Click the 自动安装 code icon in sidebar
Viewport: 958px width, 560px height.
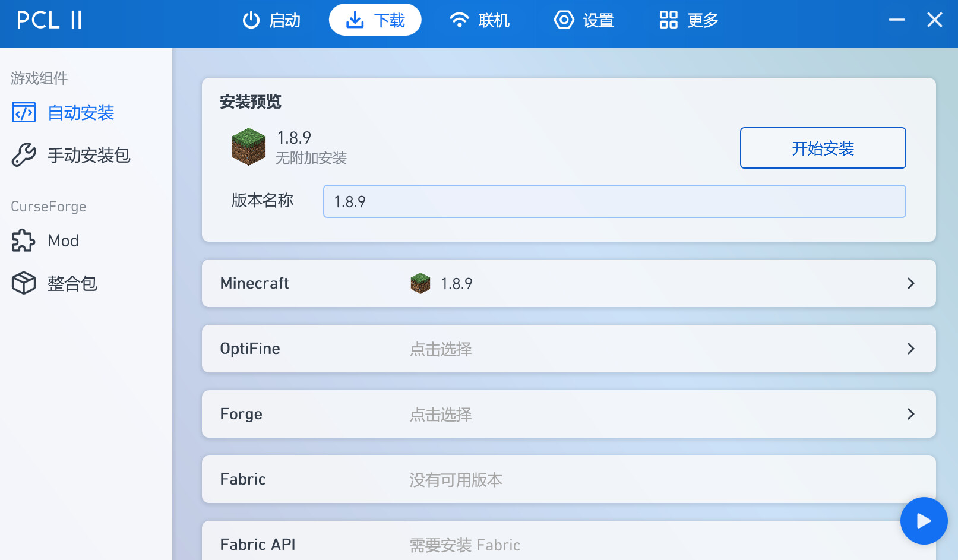tap(24, 112)
